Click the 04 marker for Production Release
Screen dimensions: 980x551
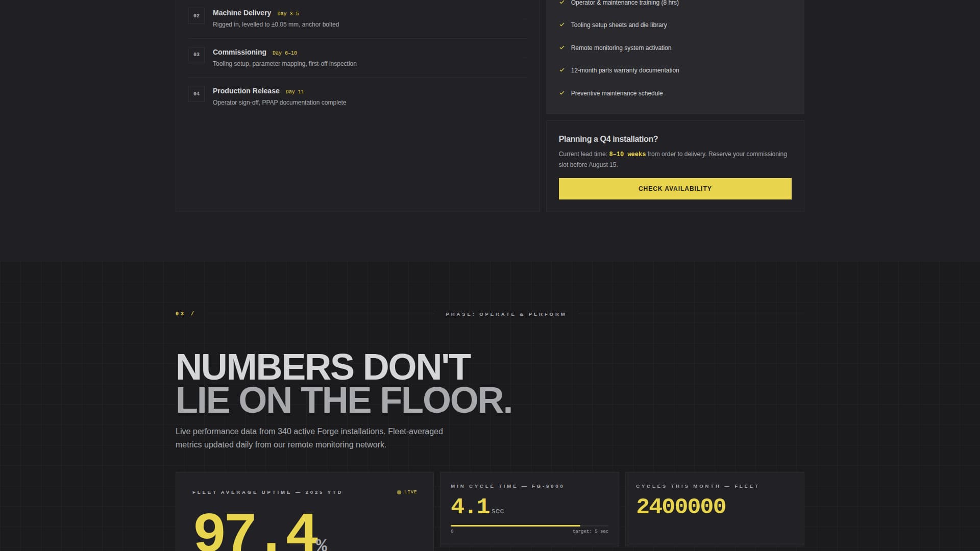[197, 94]
